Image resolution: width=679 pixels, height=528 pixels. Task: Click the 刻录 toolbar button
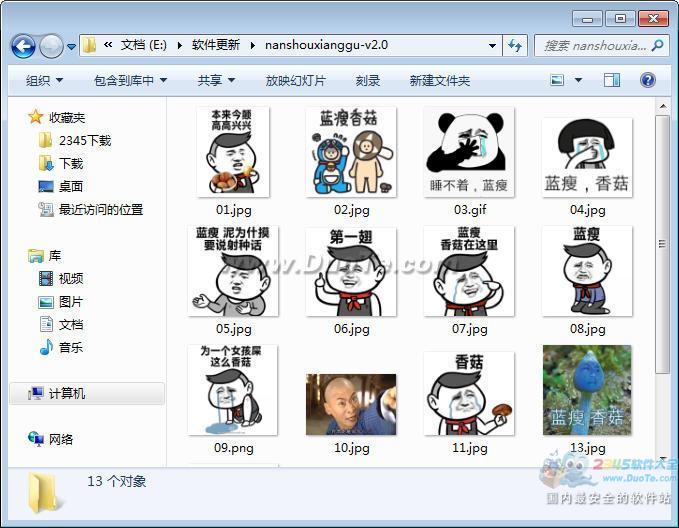[x=368, y=81]
